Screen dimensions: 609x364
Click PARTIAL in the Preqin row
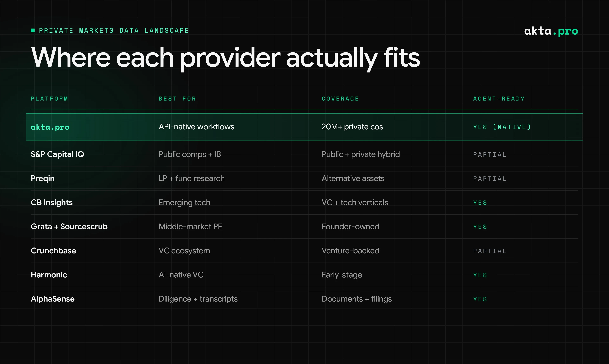(x=490, y=179)
